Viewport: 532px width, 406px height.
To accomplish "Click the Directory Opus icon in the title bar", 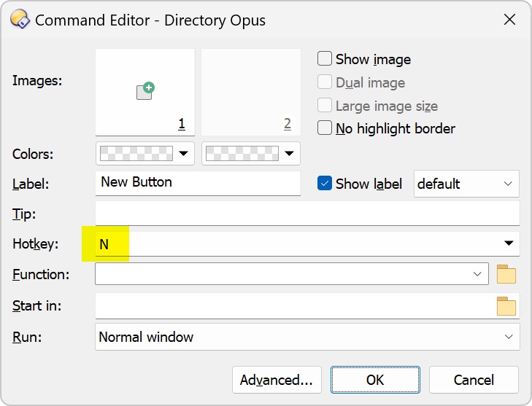I will coord(20,20).
